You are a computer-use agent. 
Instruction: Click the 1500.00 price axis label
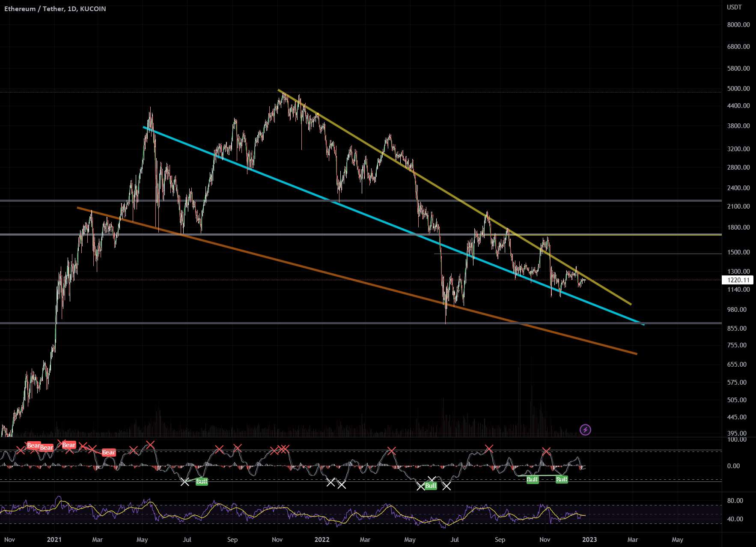(x=738, y=252)
